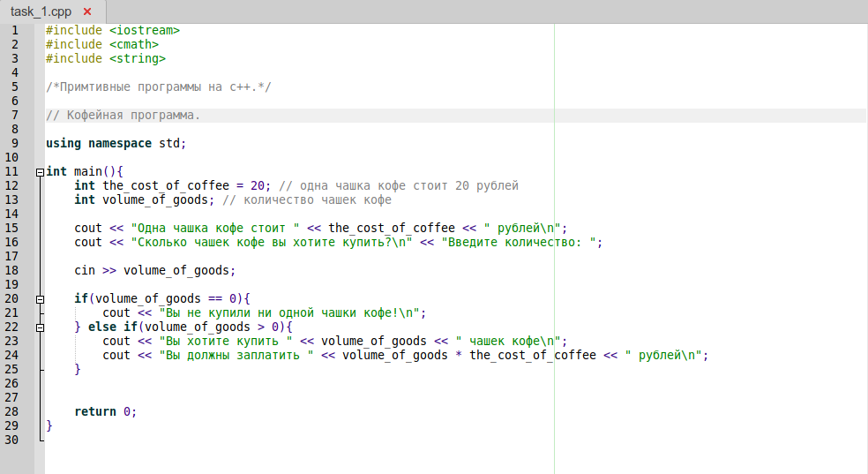Click string " рублей\n" on line 24
The height and width of the screenshot is (474, 868).
click(x=663, y=356)
